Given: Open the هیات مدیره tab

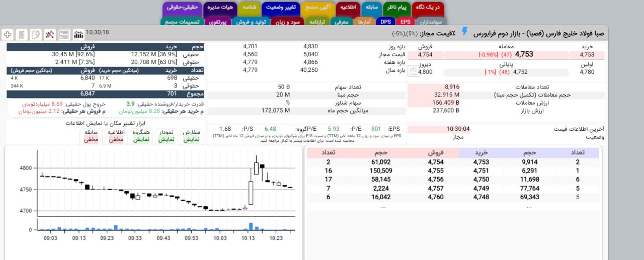Looking at the screenshot, I should click(x=220, y=8).
